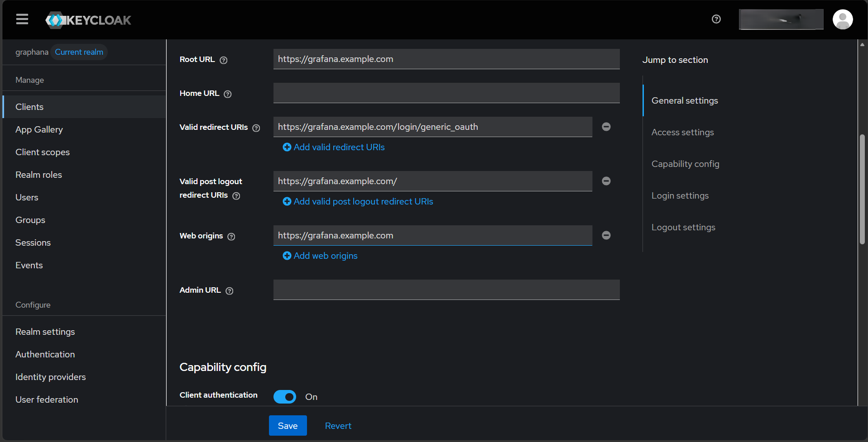Open the user avatar menu
868x442 pixels.
pyautogui.click(x=843, y=19)
